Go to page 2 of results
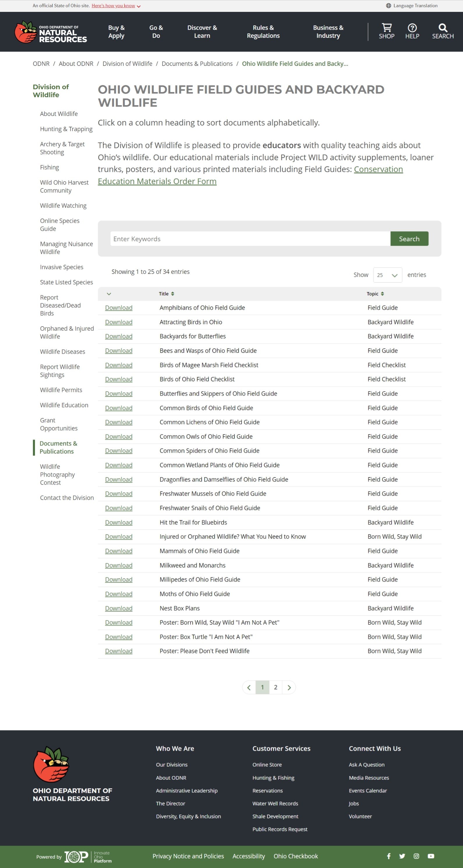The height and width of the screenshot is (868, 463). tap(276, 687)
